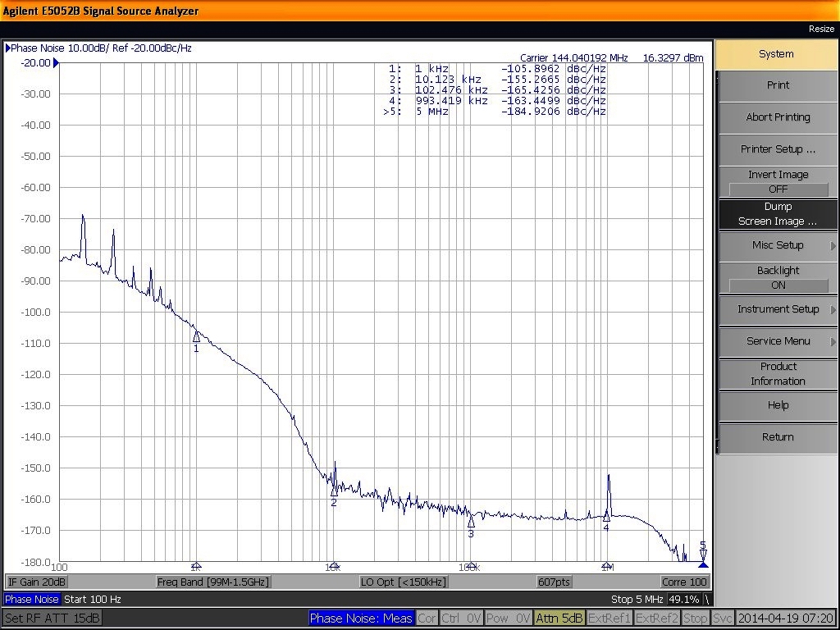Click the Phase Noise: Meas status indicator
The width and height of the screenshot is (840, 630).
361,619
